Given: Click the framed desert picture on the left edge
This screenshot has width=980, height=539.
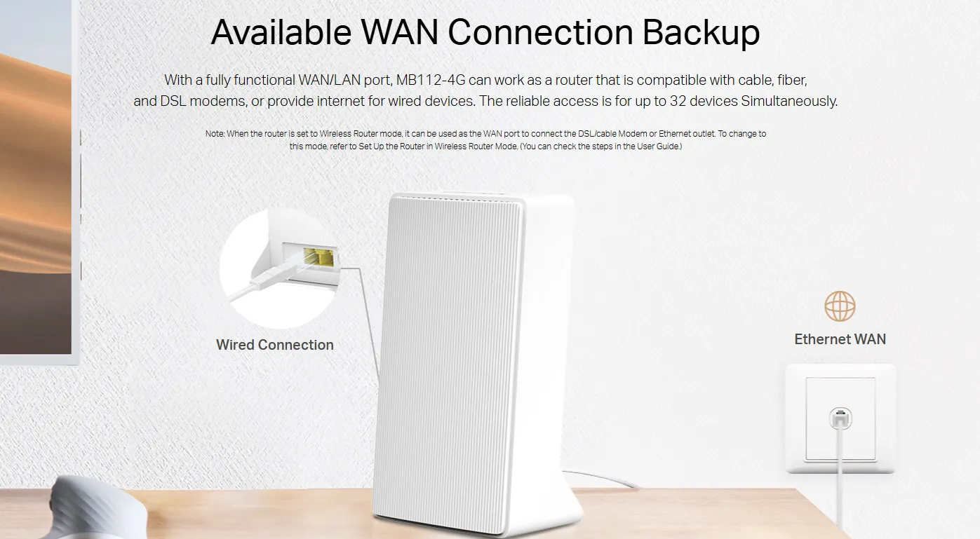Looking at the screenshot, I should (39, 182).
